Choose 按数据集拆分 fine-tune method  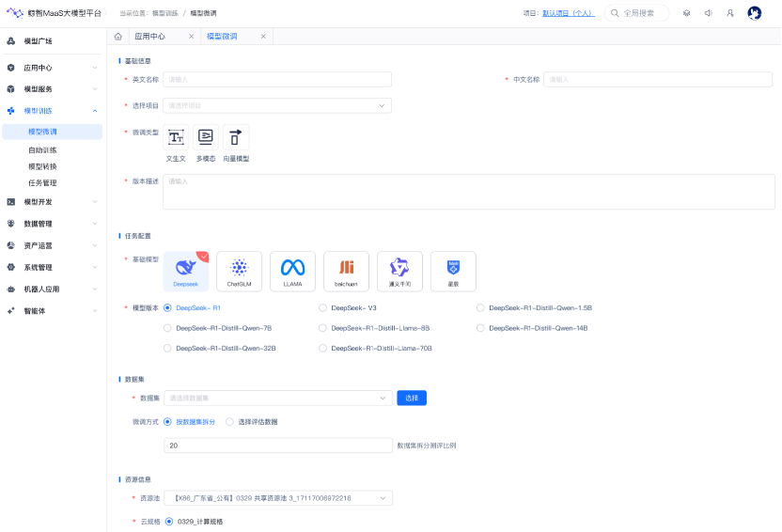click(x=167, y=422)
